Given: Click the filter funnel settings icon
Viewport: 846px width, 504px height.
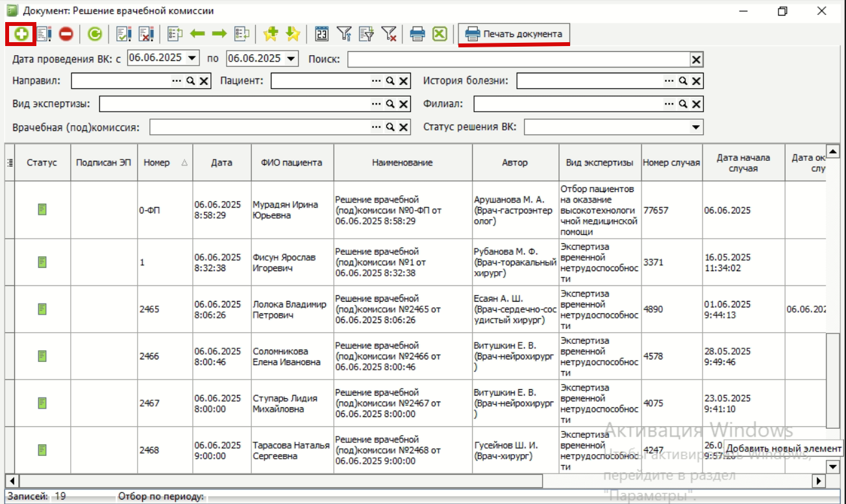Looking at the screenshot, I should tap(344, 34).
